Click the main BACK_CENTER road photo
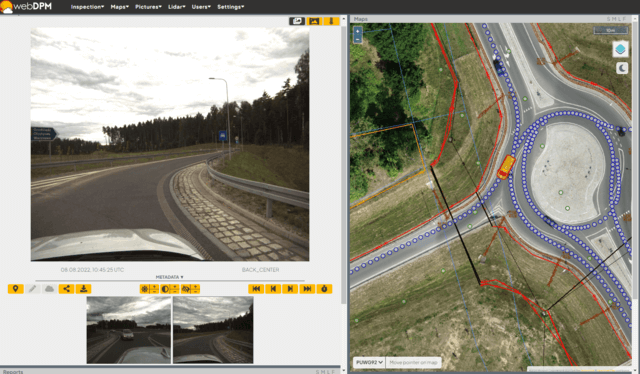The width and height of the screenshot is (640, 374). click(170, 144)
